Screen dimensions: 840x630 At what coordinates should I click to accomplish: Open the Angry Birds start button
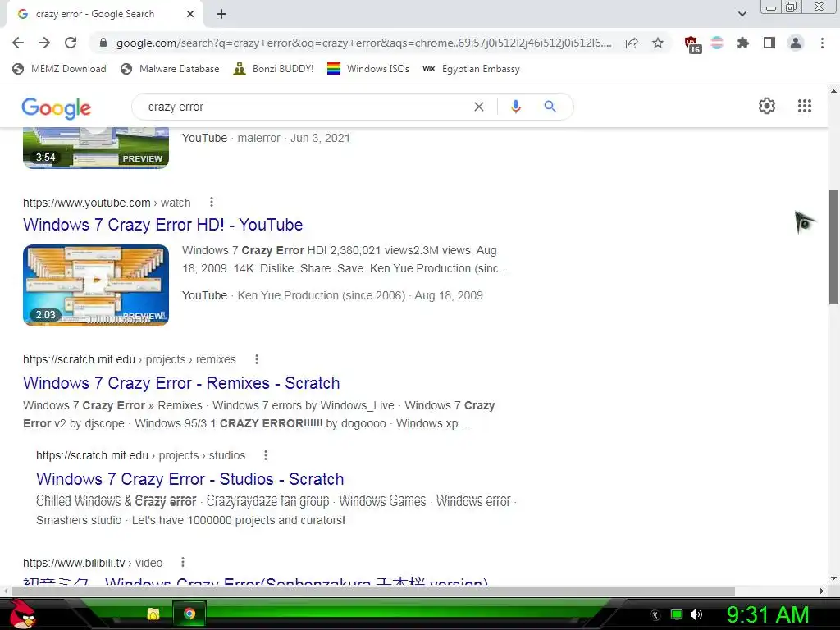point(22,614)
